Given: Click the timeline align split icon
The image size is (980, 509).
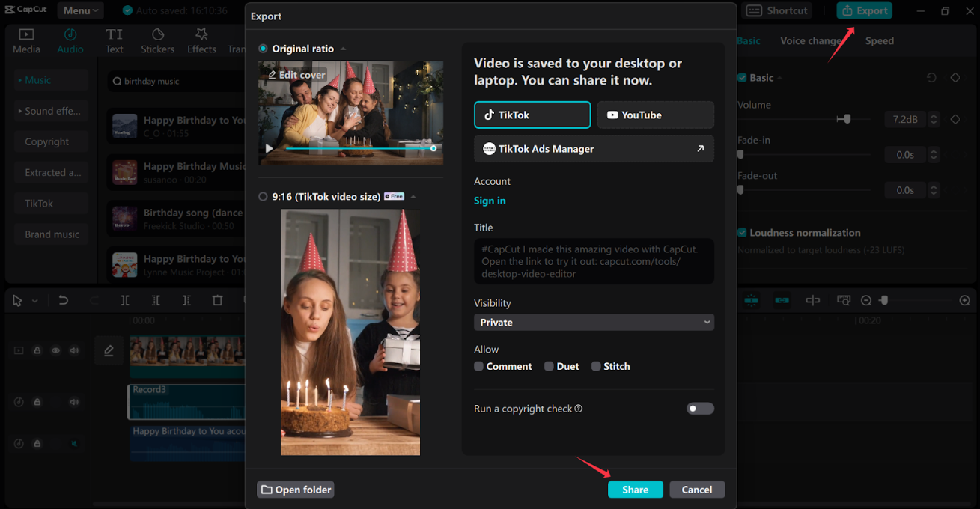Looking at the screenshot, I should 813,300.
